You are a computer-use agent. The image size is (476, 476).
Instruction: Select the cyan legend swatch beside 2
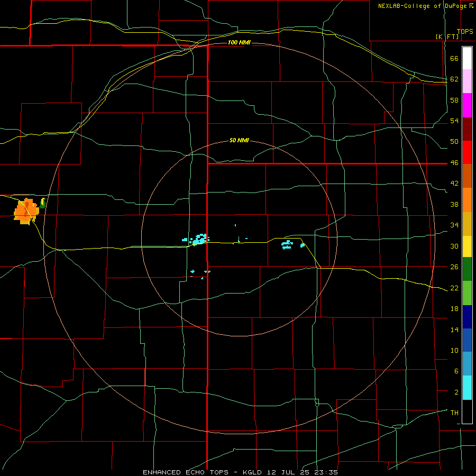[467, 388]
